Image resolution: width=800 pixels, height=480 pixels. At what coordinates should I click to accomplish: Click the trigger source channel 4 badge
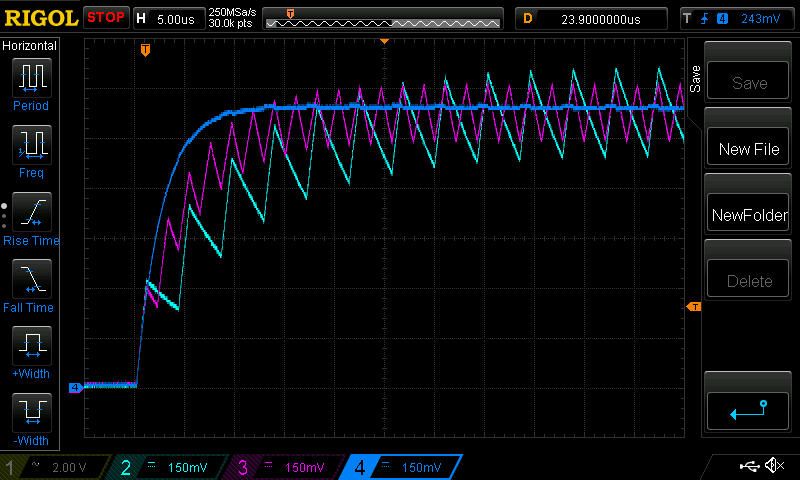point(722,19)
